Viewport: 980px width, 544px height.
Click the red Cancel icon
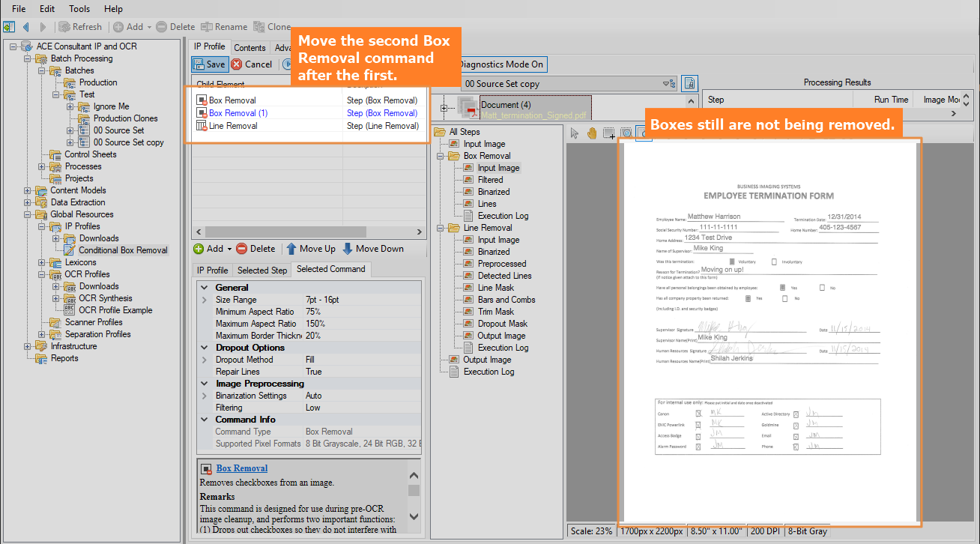[237, 64]
